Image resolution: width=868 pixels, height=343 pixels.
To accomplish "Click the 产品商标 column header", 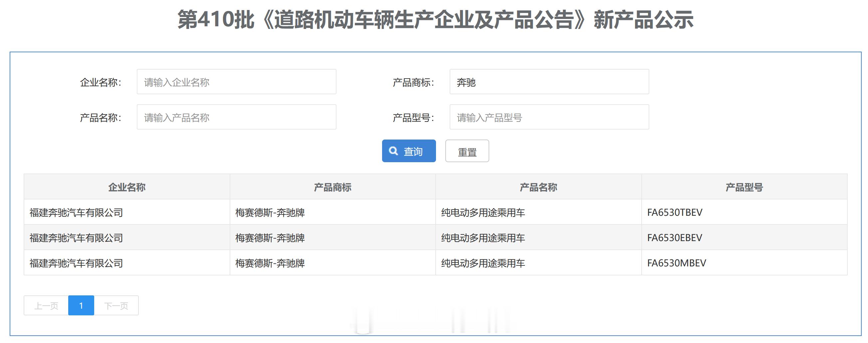I will [x=332, y=187].
